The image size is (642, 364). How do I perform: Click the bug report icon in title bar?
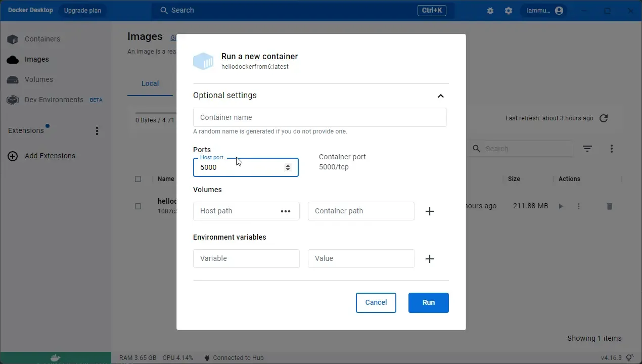tap(490, 10)
